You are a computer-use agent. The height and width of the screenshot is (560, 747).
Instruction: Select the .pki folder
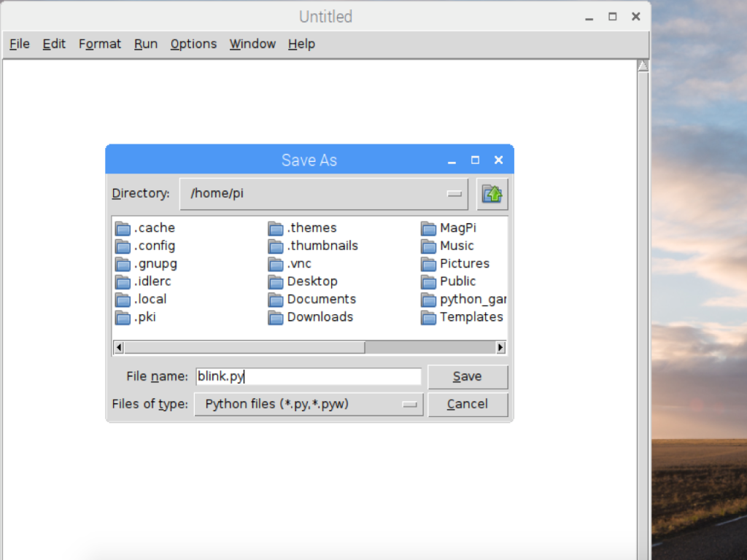(136, 317)
